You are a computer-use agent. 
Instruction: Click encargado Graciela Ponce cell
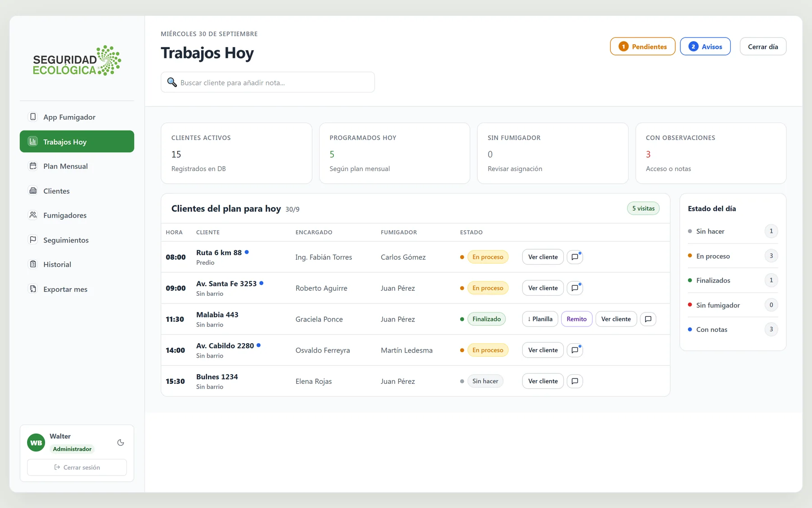[319, 319]
